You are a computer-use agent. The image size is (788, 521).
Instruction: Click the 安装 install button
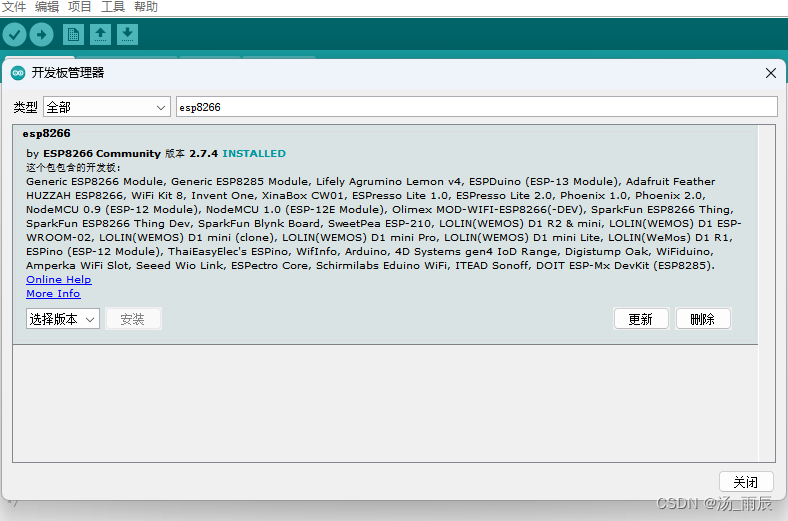pos(133,319)
